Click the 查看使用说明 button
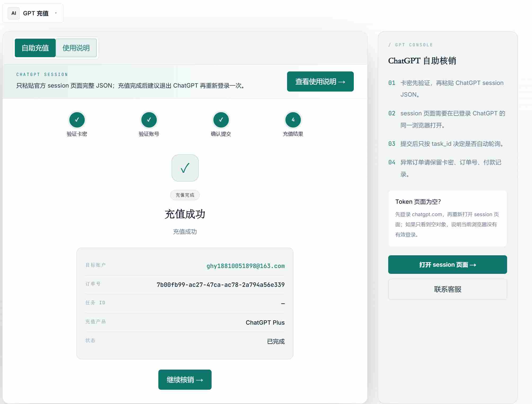Screen dimensions: 532x404 click(320, 81)
